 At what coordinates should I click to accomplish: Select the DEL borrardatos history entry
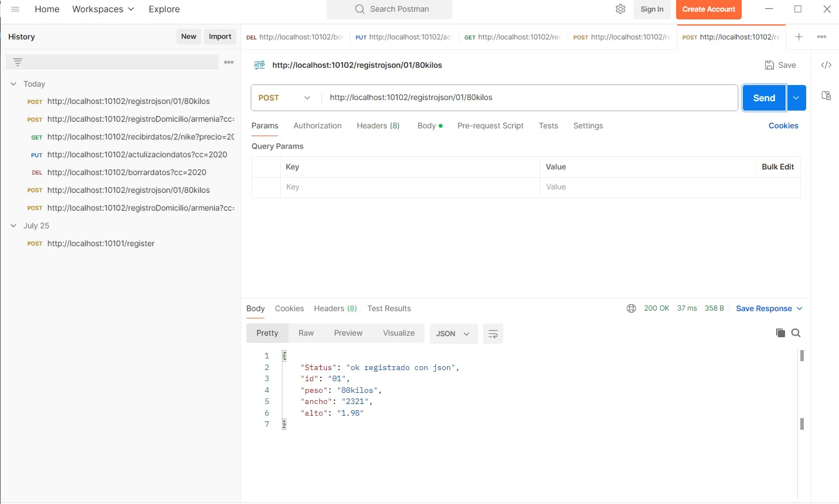(x=126, y=172)
